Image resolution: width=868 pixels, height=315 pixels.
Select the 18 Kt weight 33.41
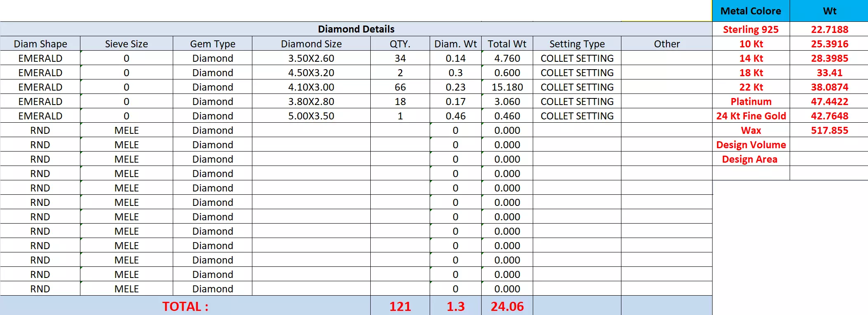click(829, 72)
